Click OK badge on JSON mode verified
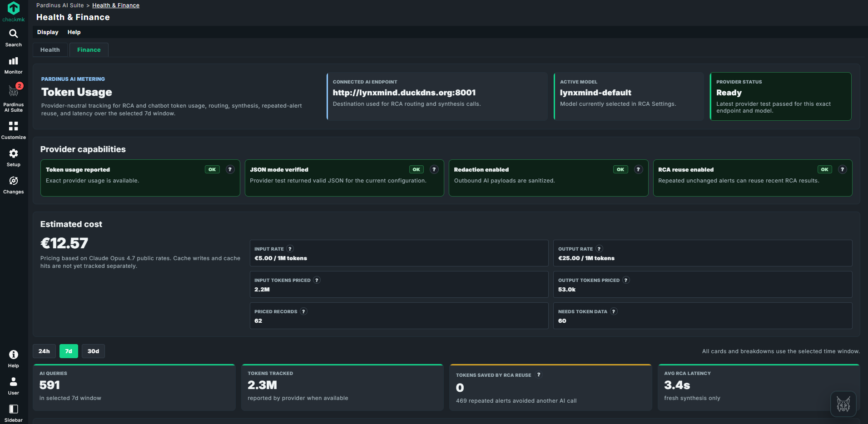The image size is (868, 424). (416, 169)
